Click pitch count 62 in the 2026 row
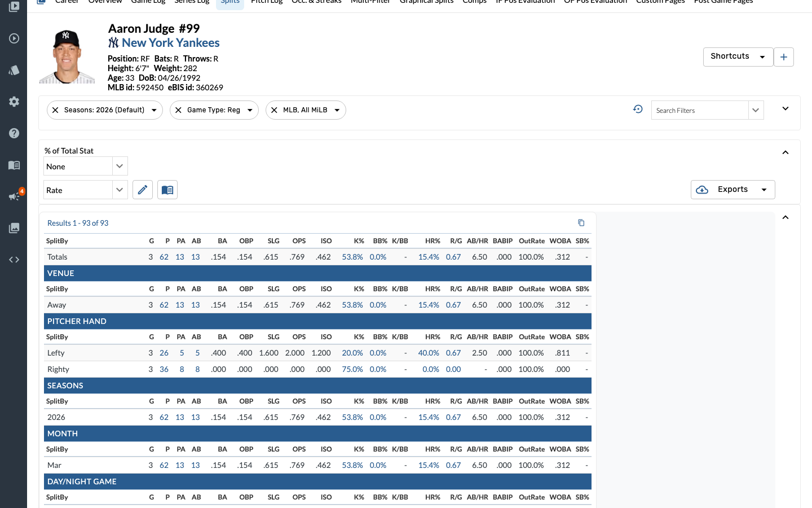The image size is (812, 508). 164,417
